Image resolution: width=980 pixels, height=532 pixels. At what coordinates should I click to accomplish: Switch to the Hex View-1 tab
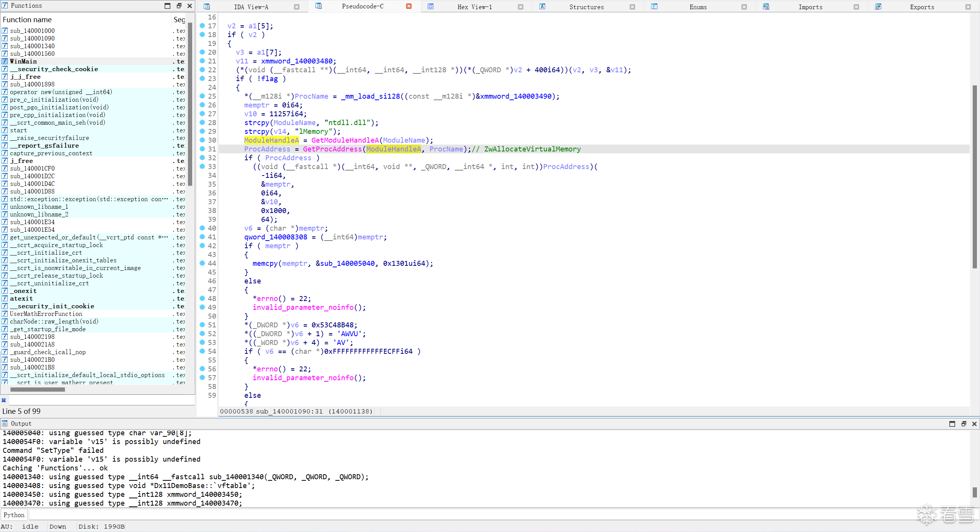[x=474, y=7]
